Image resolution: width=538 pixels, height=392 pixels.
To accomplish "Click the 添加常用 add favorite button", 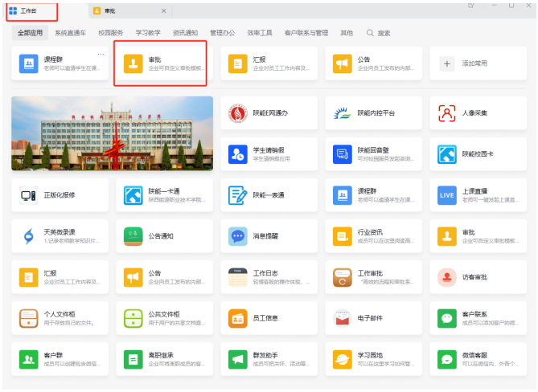I will click(x=476, y=63).
